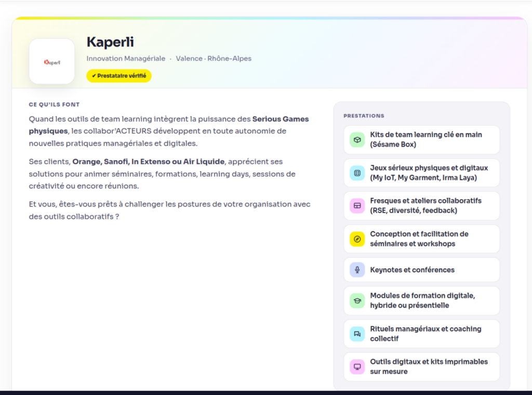
Task: Select the Jeux sérieux physiques et digitaux label
Action: 429,173
